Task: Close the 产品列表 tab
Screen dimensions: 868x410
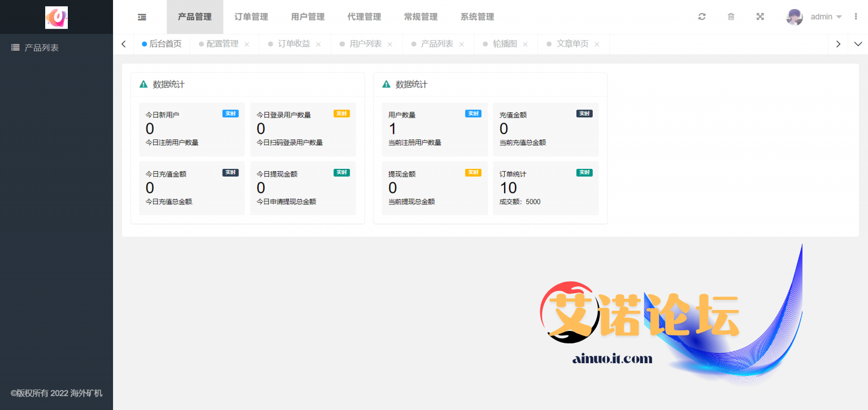Action: [462, 45]
